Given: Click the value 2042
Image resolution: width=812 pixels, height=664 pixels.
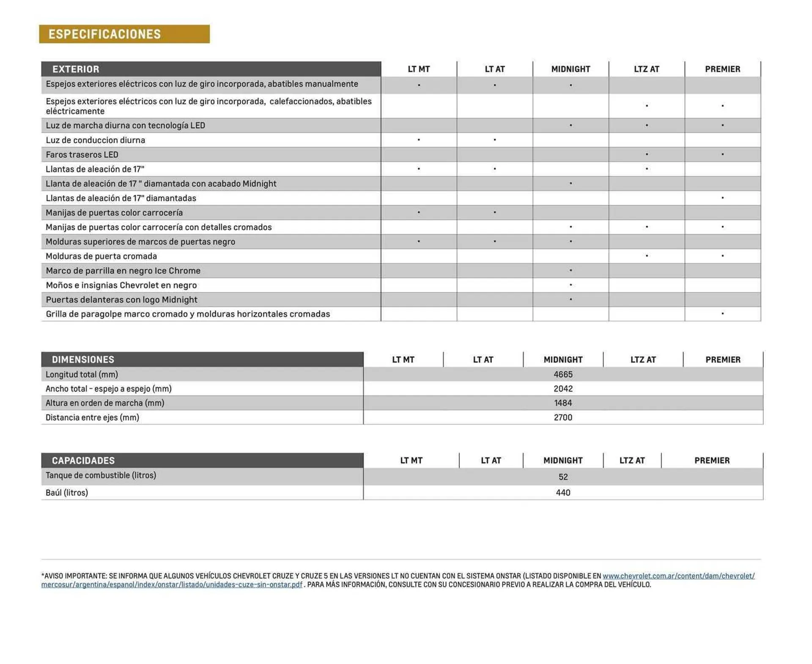Looking at the screenshot, I should pyautogui.click(x=563, y=389).
